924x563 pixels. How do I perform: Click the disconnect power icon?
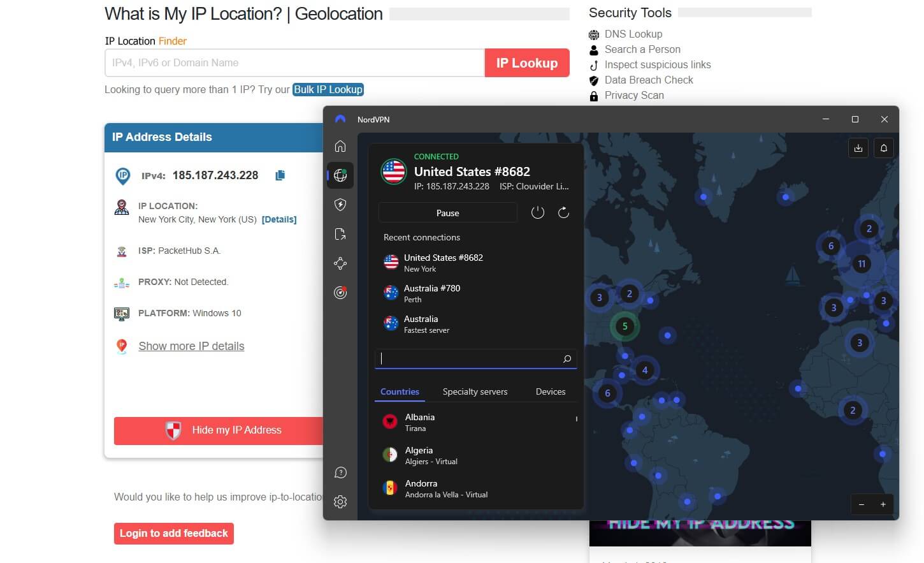point(538,212)
